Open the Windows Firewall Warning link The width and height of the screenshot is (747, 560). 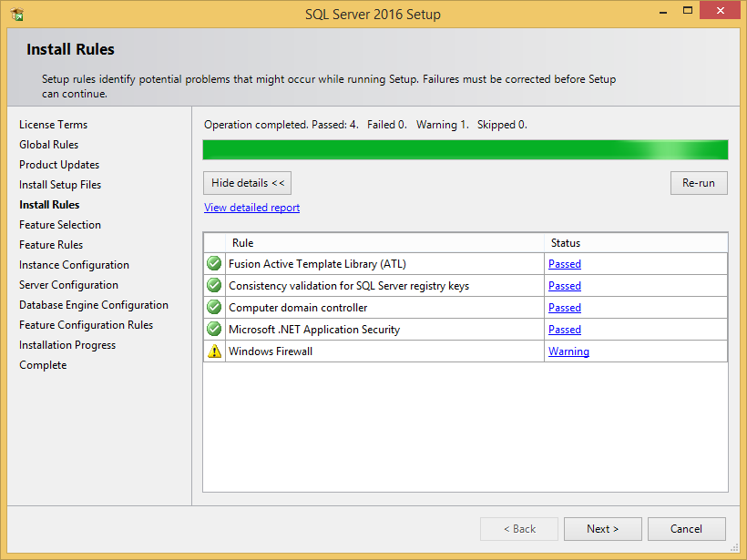(x=568, y=351)
